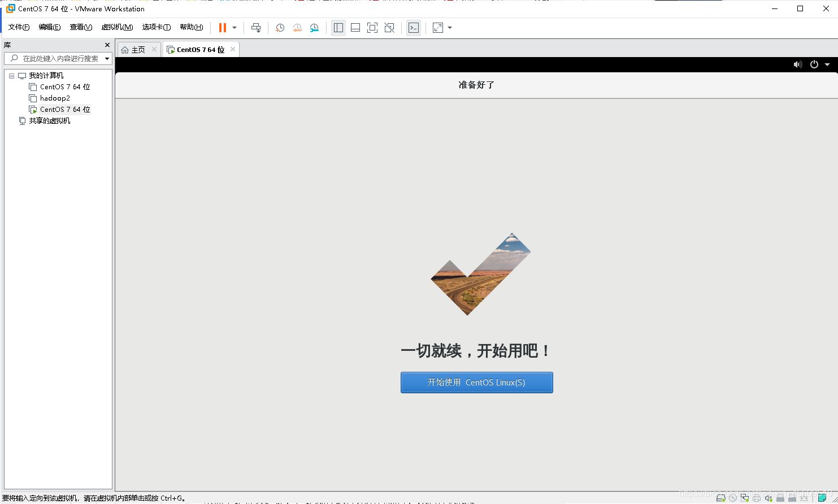838x504 pixels.
Task: Select 我的计算机 in the library
Action: [46, 76]
